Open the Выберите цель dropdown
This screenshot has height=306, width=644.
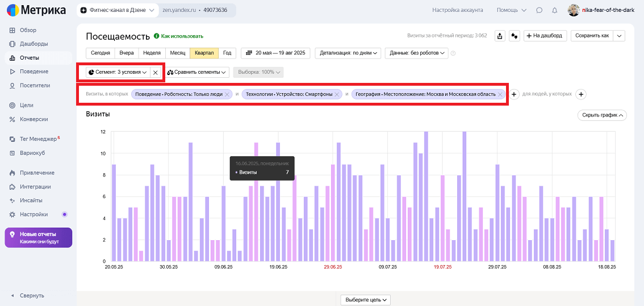[x=366, y=300]
